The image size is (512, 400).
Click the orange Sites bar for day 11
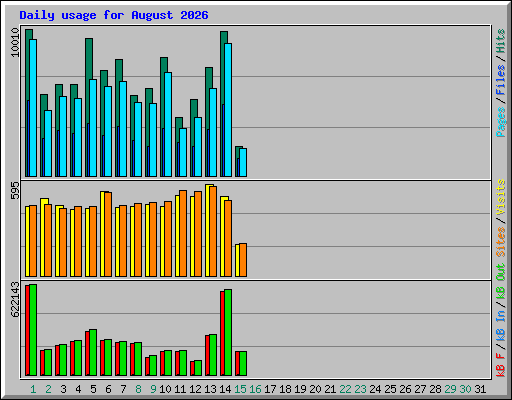click(x=183, y=234)
